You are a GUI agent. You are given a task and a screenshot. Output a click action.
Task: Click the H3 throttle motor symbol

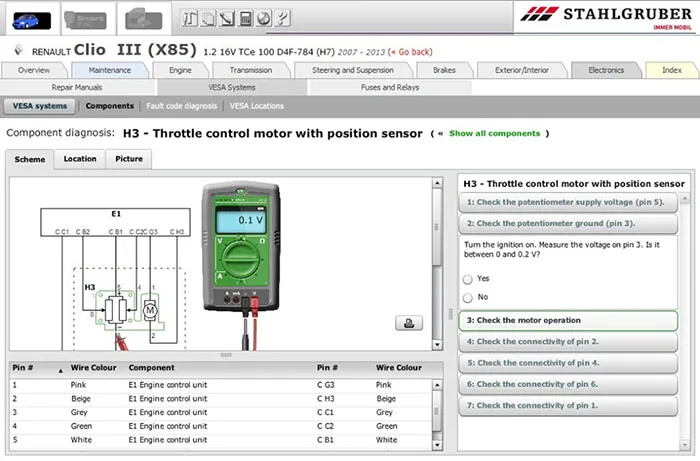(129, 309)
